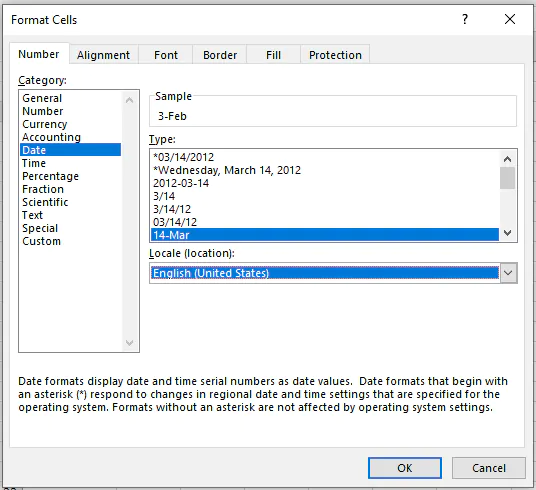Confirm with the OK button
This screenshot has height=490, width=536.
click(405, 468)
